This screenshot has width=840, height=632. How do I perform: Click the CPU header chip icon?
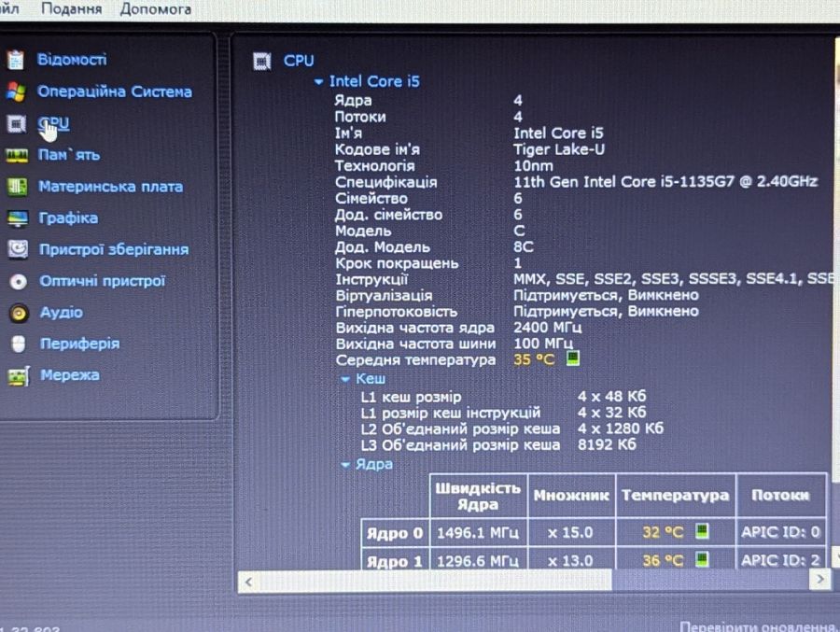(x=262, y=61)
